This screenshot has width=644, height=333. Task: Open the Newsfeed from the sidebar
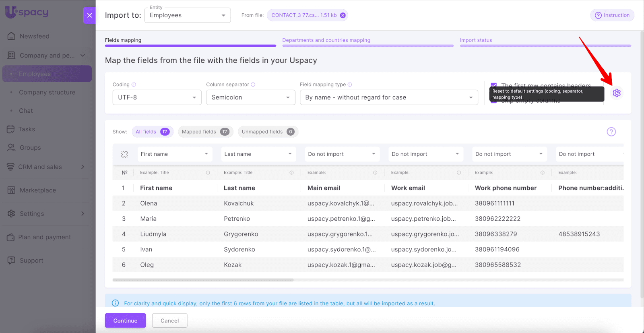tap(34, 36)
